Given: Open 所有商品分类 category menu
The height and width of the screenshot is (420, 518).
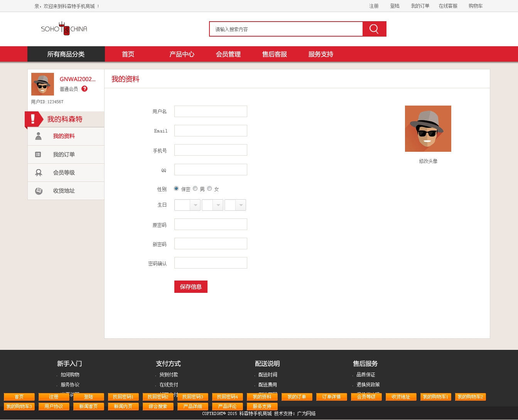Looking at the screenshot, I should click(66, 54).
